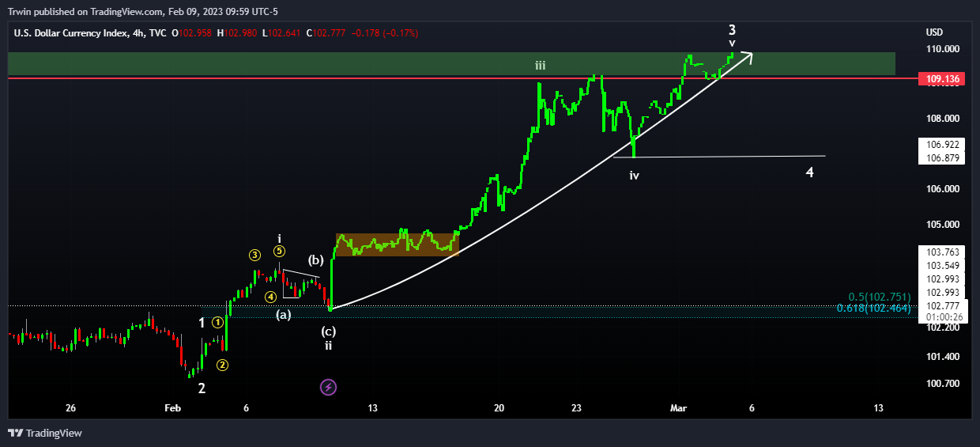The width and height of the screenshot is (980, 447).
Task: Select the white wave 4 label
Action: [810, 172]
